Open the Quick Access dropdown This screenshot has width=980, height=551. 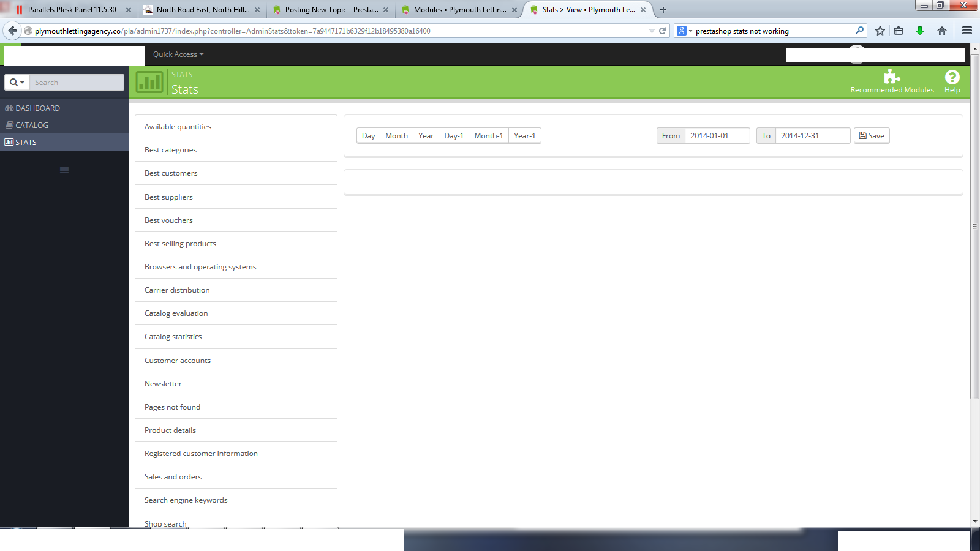click(x=178, y=54)
